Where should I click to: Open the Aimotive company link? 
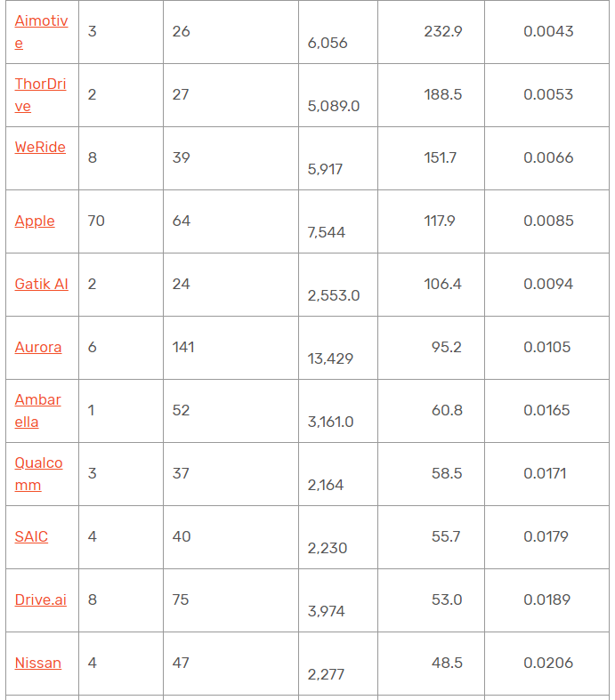(41, 32)
